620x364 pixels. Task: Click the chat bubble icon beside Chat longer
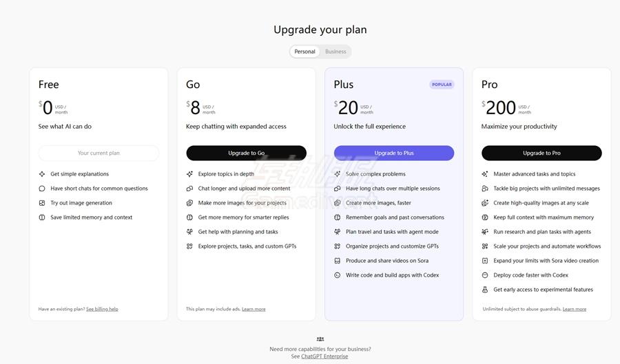[189, 189]
